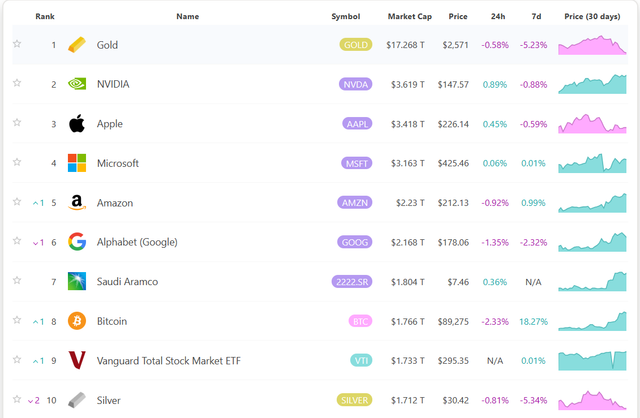
Task: Star the Bitcoin row
Action: tap(17, 320)
